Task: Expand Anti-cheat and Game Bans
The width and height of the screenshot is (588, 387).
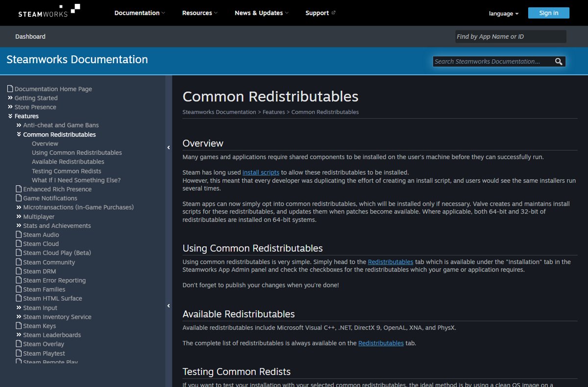Action: [x=19, y=125]
